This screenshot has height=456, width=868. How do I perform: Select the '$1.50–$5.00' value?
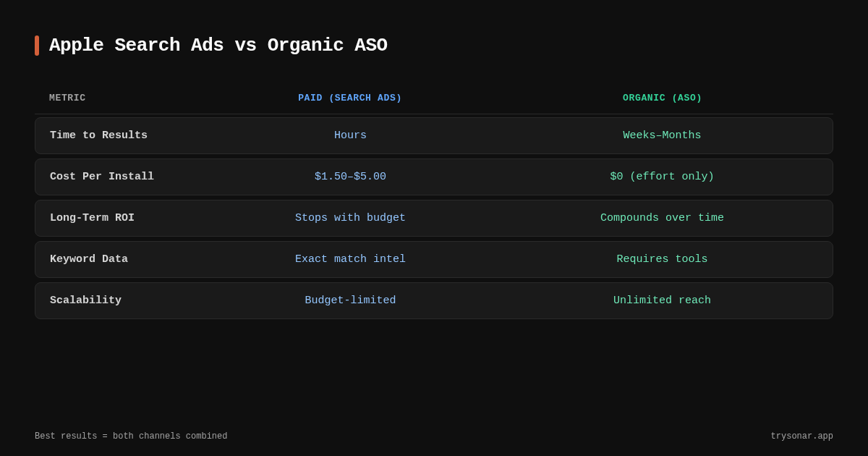click(x=350, y=177)
